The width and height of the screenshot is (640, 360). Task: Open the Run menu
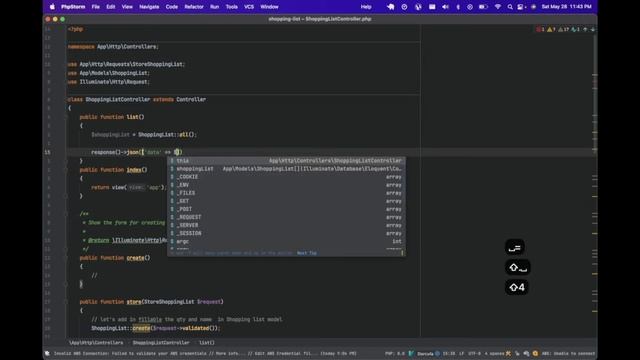point(214,7)
